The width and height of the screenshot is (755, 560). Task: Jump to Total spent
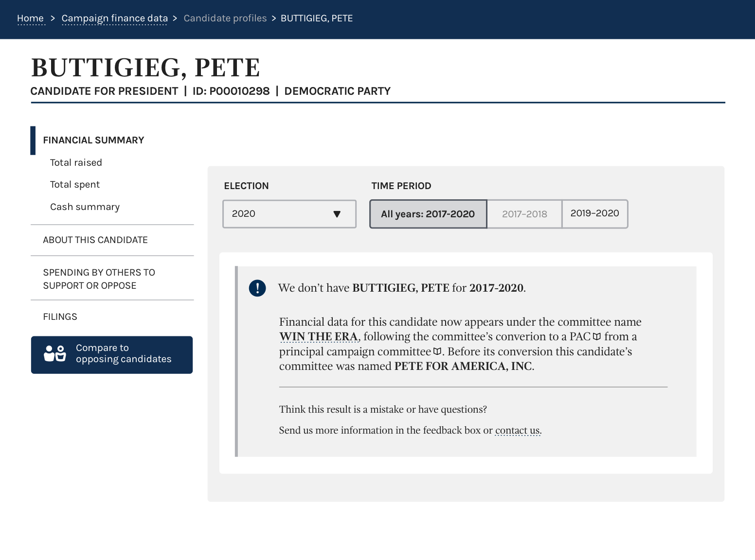(x=75, y=185)
